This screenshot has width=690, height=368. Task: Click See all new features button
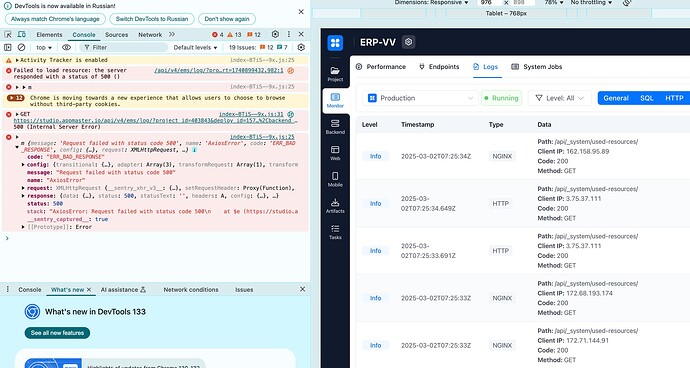pos(57,333)
